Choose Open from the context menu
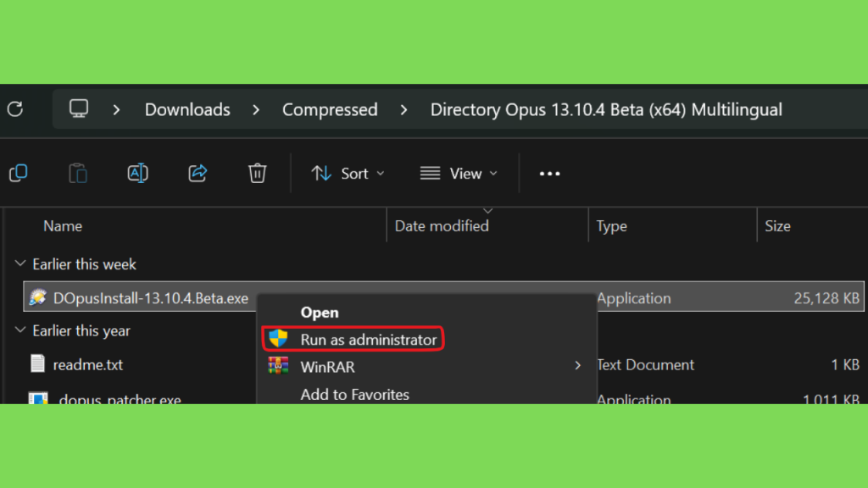Viewport: 868px width, 488px height. click(x=320, y=313)
